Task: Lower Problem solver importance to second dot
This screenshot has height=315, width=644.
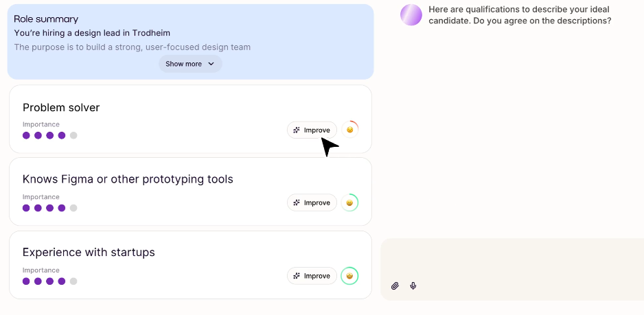Action: [x=38, y=135]
